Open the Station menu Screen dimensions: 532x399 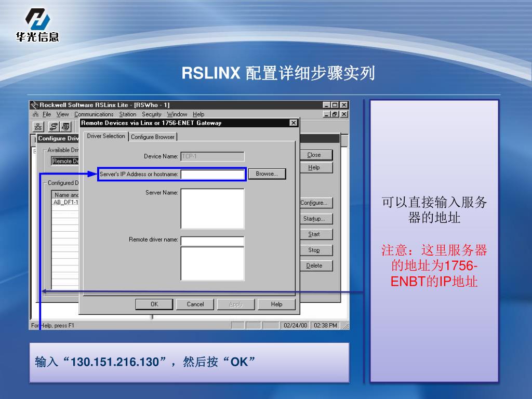[x=128, y=114]
